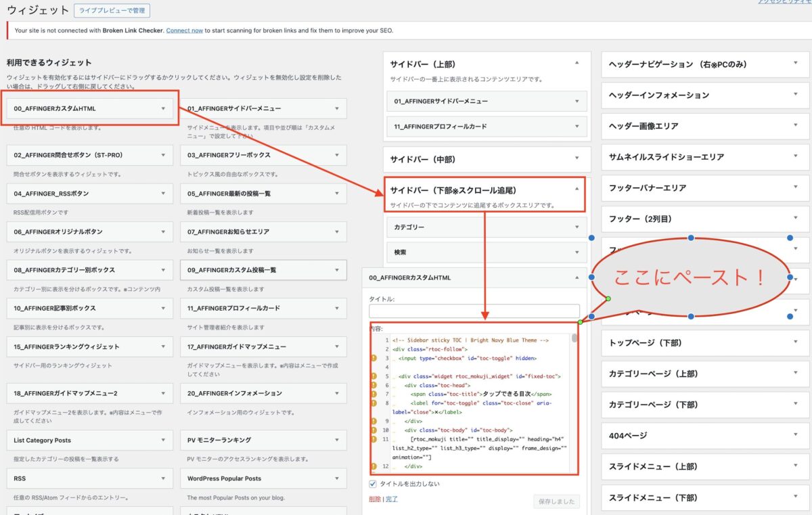Click the RSS widget title
Viewport: 812px width, 515px height.
click(20, 478)
